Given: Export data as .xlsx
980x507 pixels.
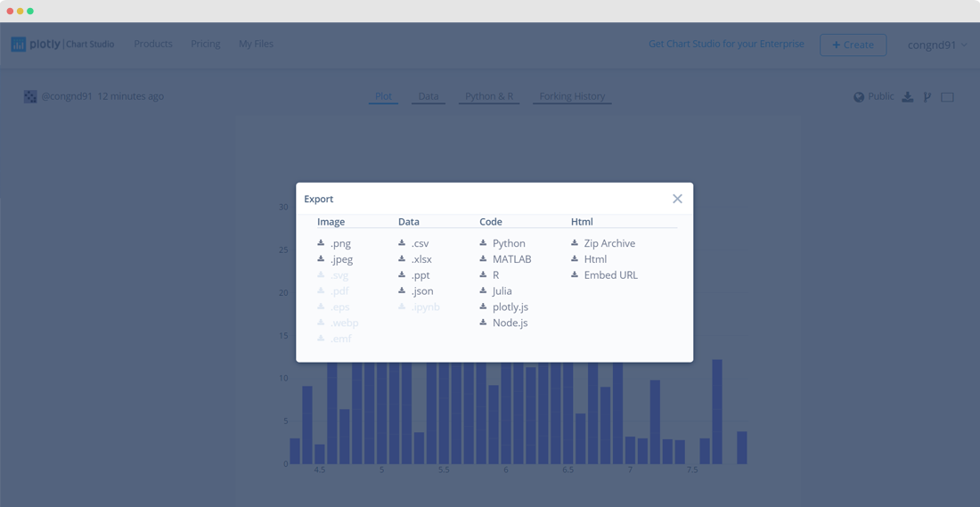Looking at the screenshot, I should click(x=415, y=258).
